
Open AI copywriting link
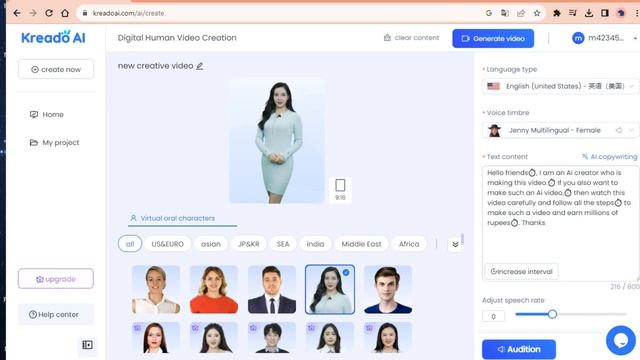609,156
